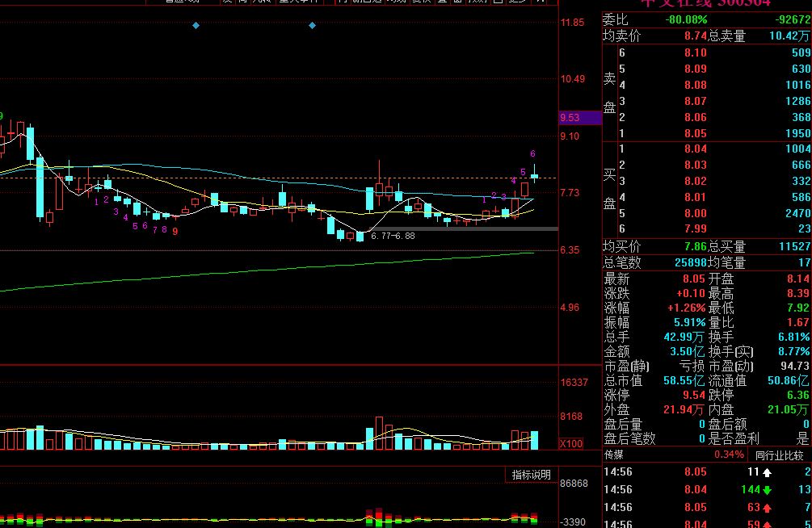Click the X100 volume unit label
Image resolution: width=812 pixels, height=528 pixels.
point(571,443)
